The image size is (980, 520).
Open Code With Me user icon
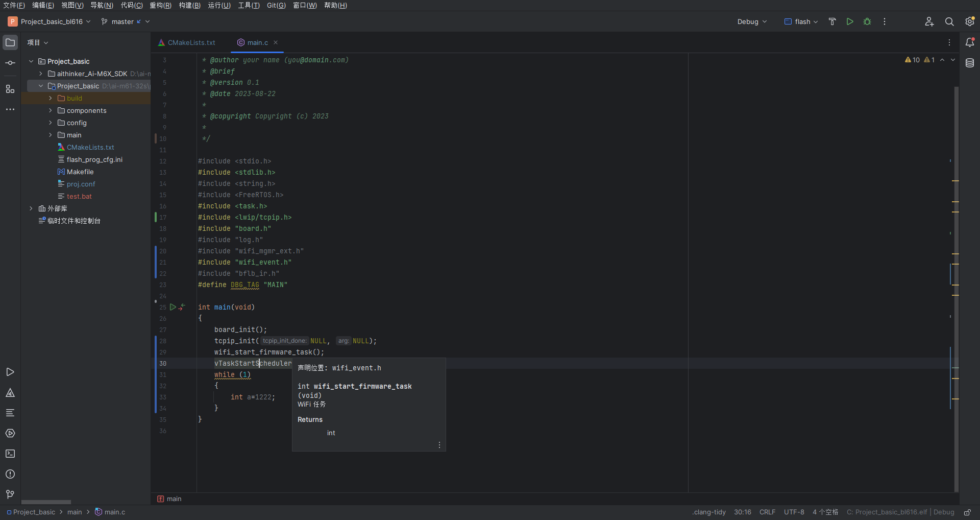[929, 21]
